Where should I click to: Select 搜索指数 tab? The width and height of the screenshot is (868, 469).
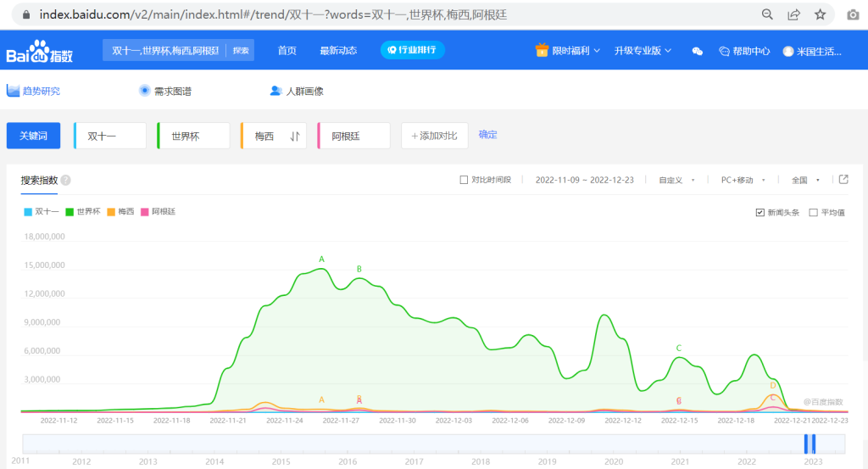(39, 181)
